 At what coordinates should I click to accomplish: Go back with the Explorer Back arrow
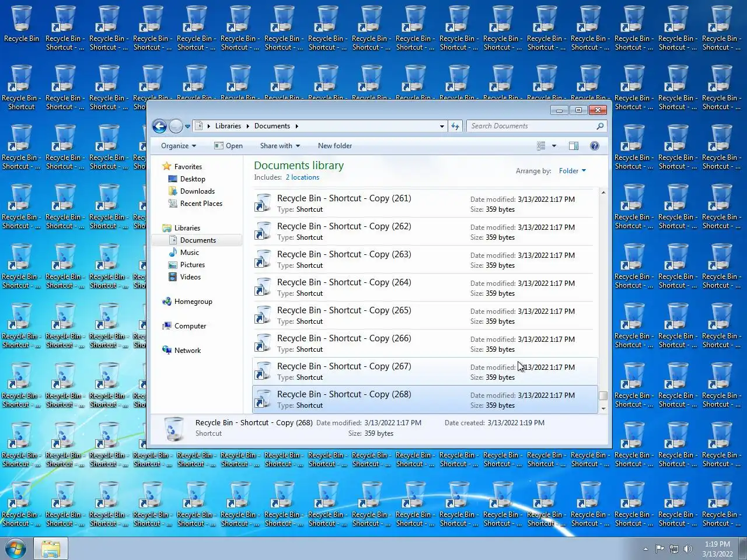tap(159, 126)
